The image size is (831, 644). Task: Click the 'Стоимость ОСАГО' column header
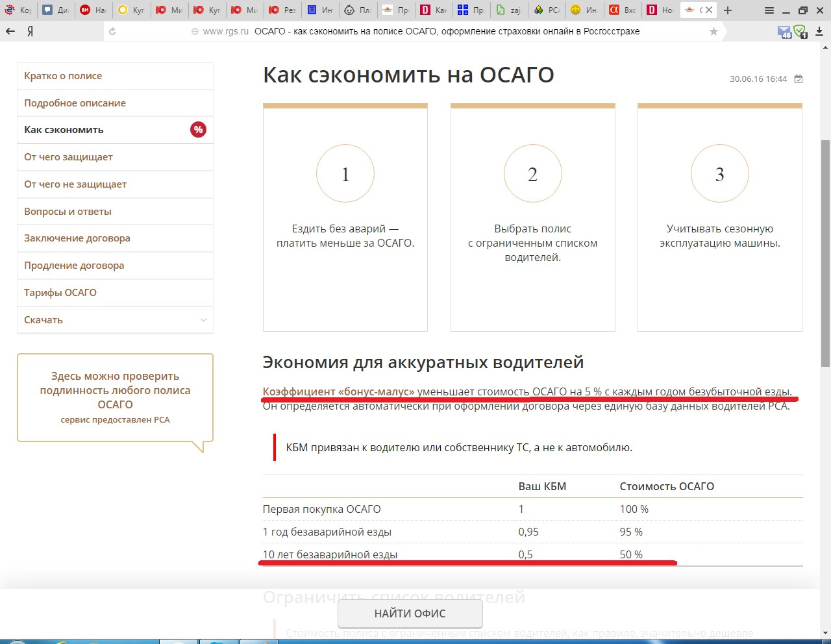pyautogui.click(x=667, y=486)
